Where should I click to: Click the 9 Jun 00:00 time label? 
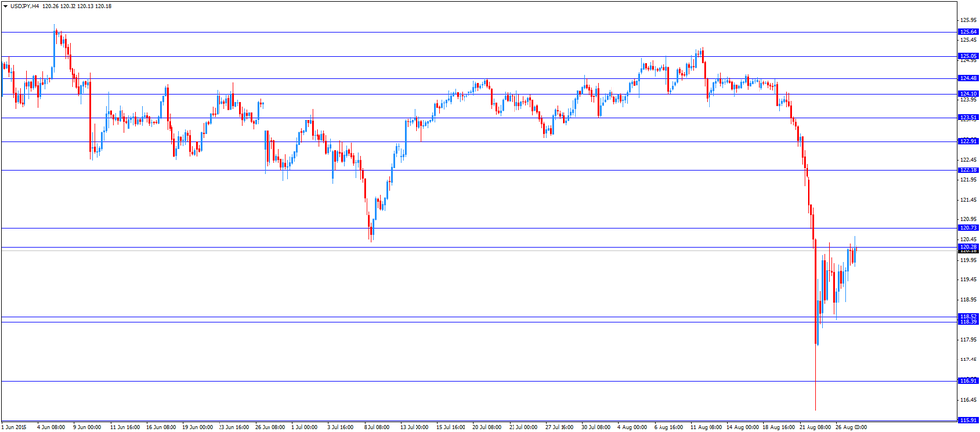(88, 428)
